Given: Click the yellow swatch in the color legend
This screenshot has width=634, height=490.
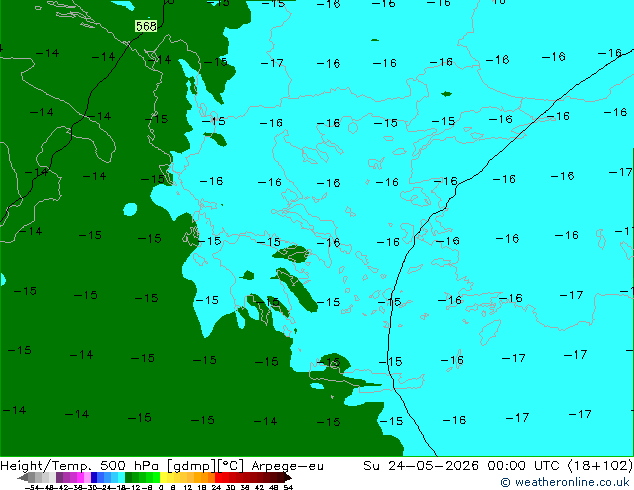Looking at the screenshot, I should [164, 477].
